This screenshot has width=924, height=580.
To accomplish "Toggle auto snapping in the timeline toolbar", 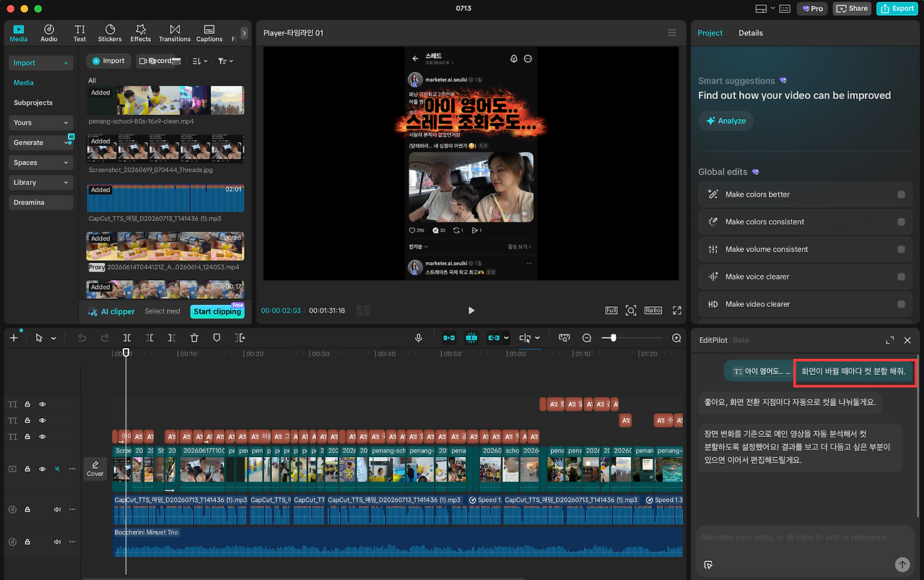I will point(471,338).
